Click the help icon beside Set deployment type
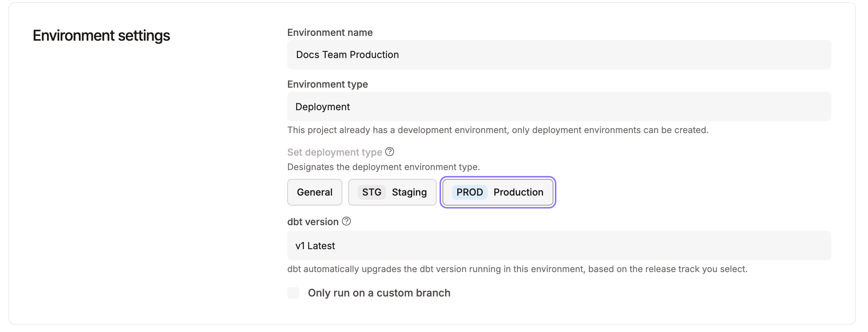Screen dimensions: 868x332 390,152
